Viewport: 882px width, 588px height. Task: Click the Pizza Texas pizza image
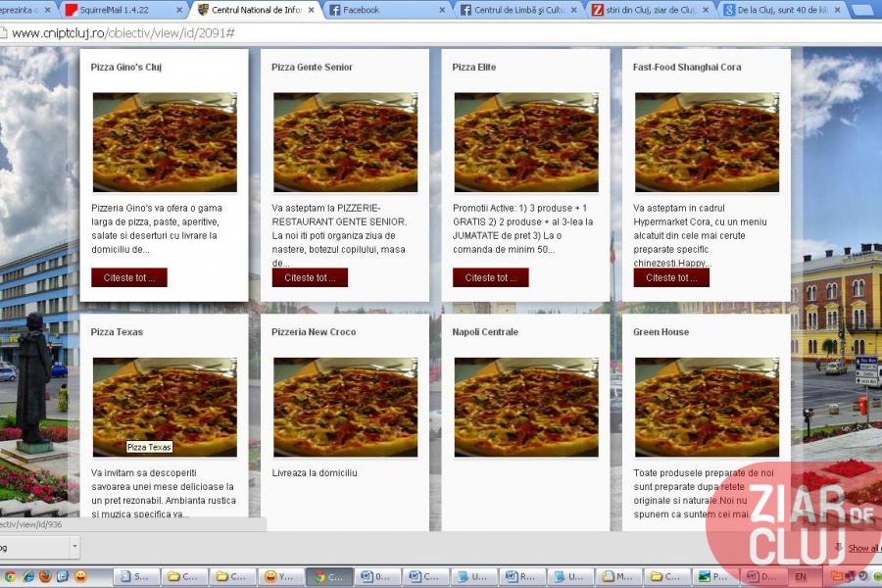coord(165,408)
